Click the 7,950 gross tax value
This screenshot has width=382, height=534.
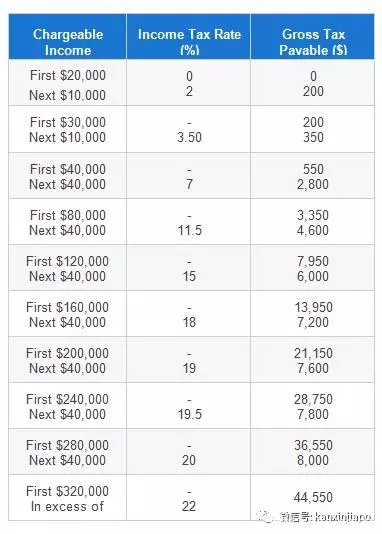point(313,261)
